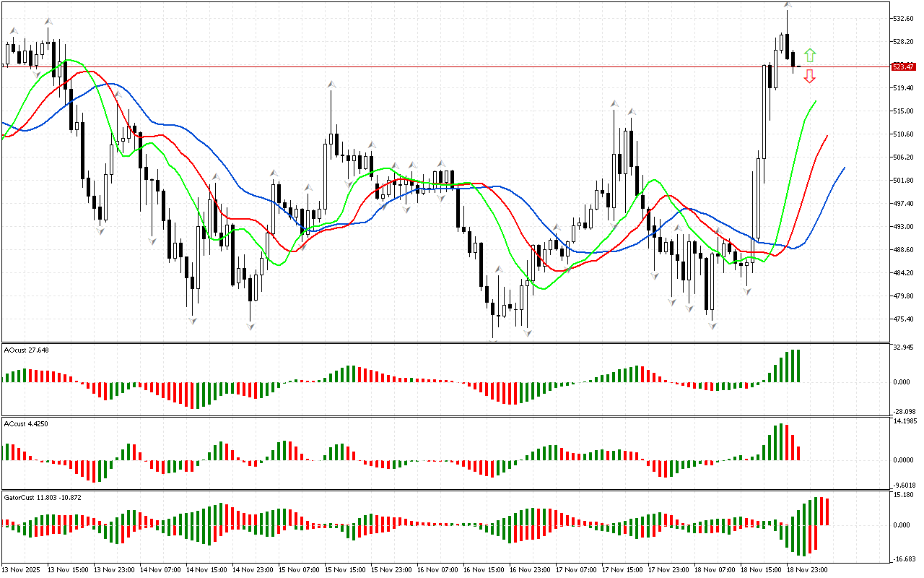Select the fractal arrow above the highest candle

click(788, 6)
